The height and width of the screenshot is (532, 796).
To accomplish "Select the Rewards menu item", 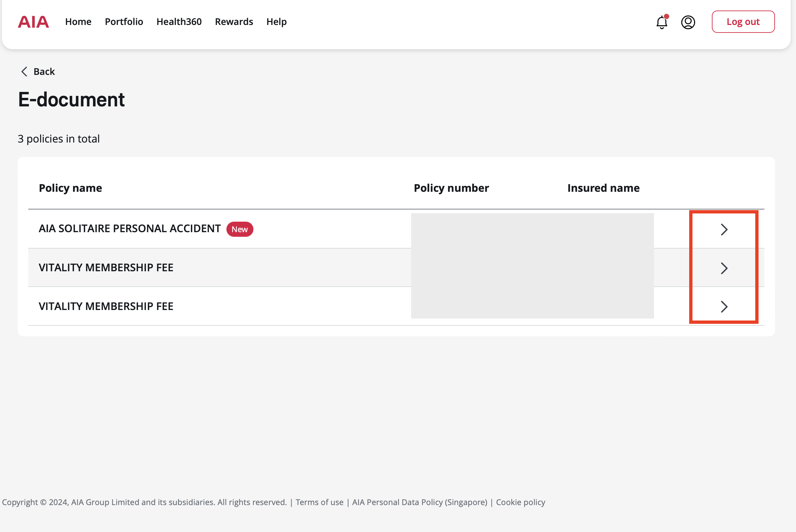I will point(234,22).
